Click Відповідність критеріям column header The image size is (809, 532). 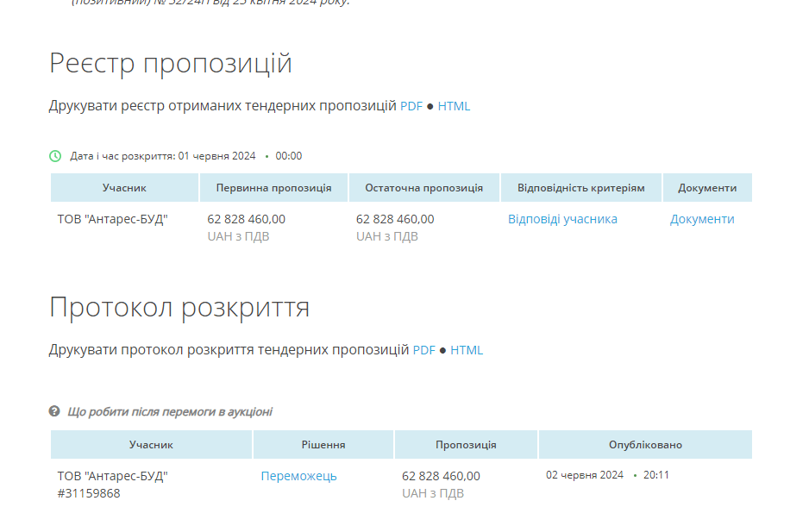(x=581, y=188)
